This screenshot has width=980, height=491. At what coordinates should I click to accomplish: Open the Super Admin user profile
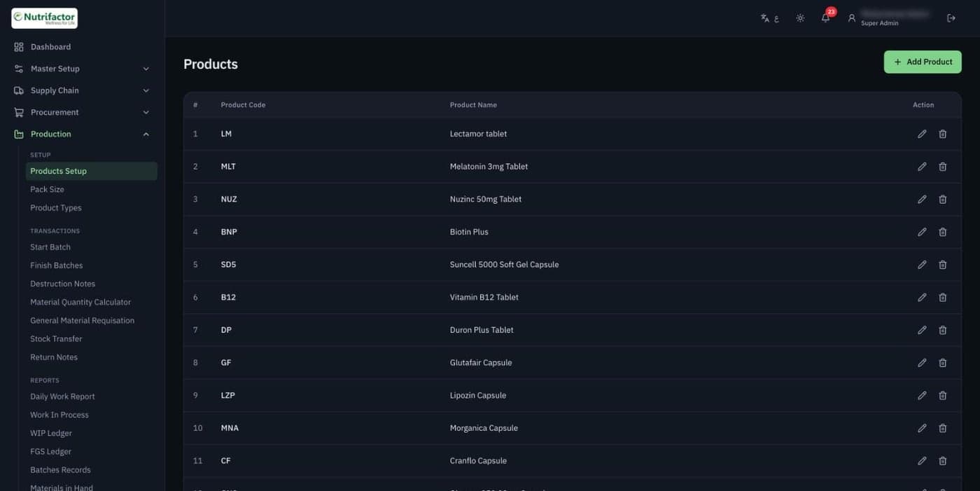pos(889,18)
